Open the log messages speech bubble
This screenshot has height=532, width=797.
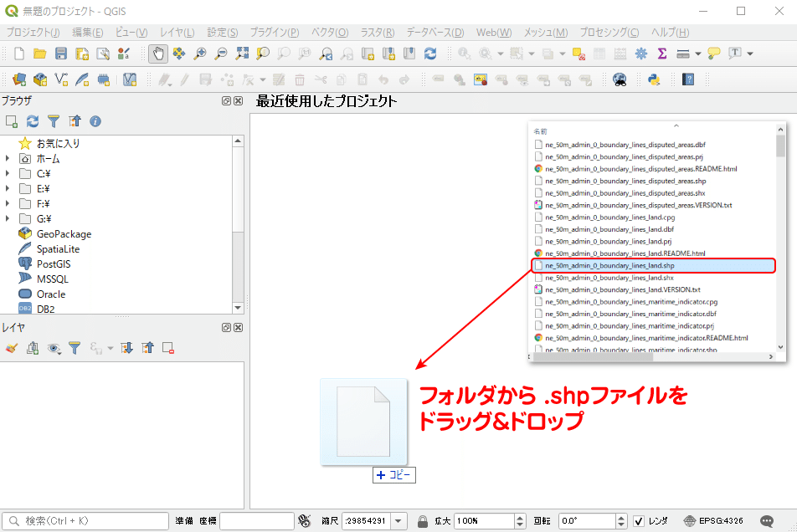click(x=767, y=521)
